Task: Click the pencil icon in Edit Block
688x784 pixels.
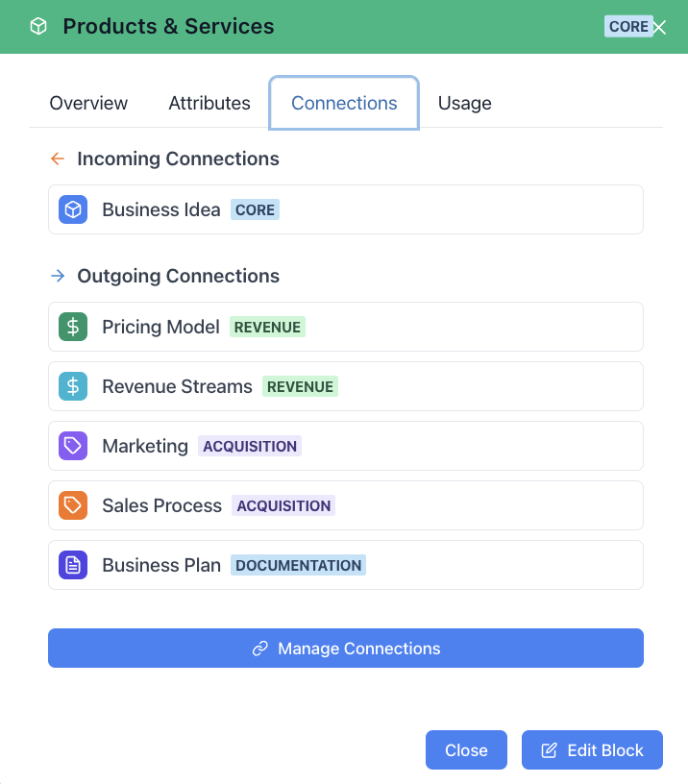Action: pyautogui.click(x=549, y=750)
